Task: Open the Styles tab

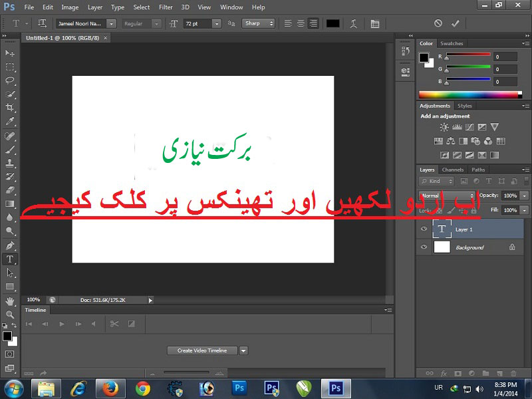Action: tap(464, 106)
